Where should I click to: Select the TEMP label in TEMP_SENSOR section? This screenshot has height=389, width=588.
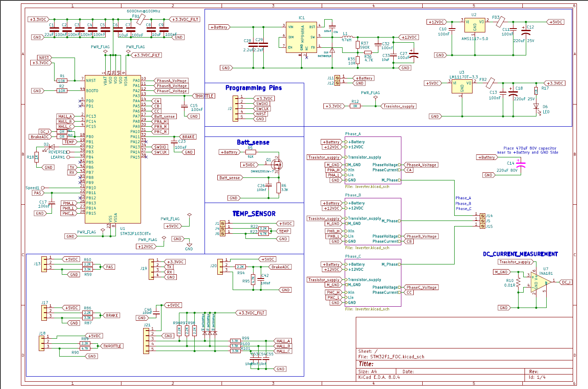(x=284, y=231)
